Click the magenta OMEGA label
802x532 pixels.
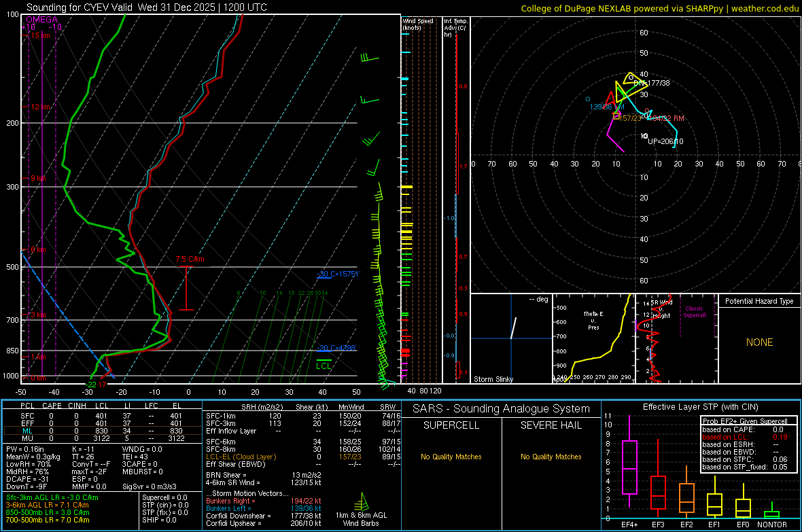[x=42, y=20]
